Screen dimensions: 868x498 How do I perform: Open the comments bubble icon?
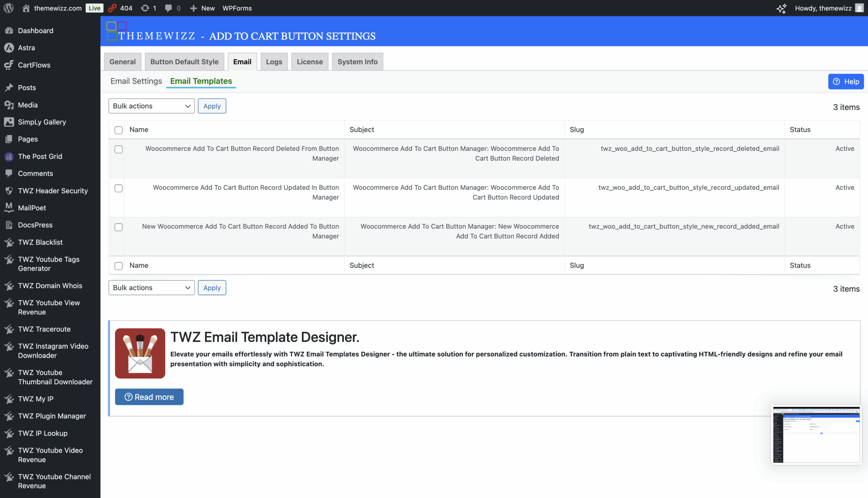click(x=169, y=8)
